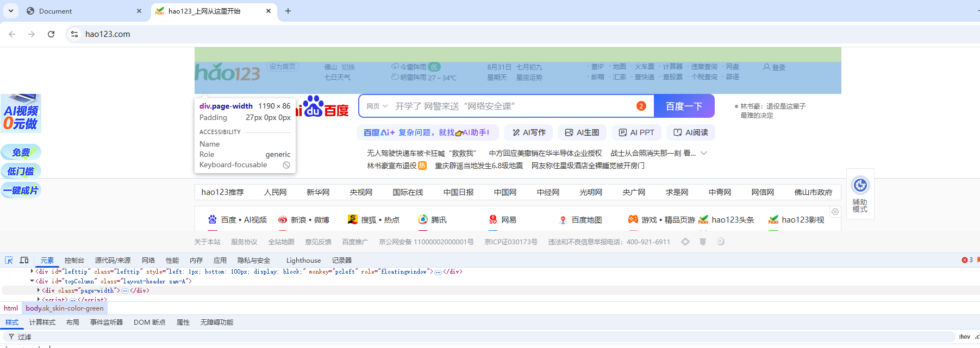Screen dimensions: 980x348
Task: Open the 新华网 site link
Action: [318, 192]
